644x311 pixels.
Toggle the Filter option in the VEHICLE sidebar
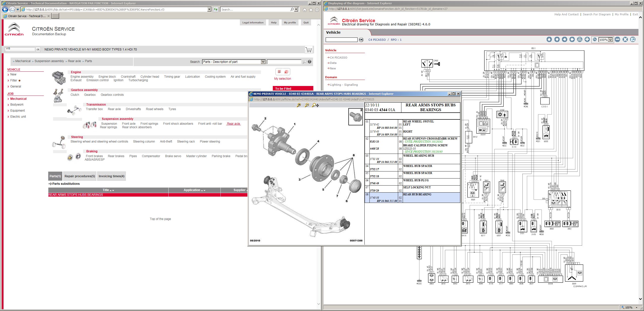pos(14,80)
